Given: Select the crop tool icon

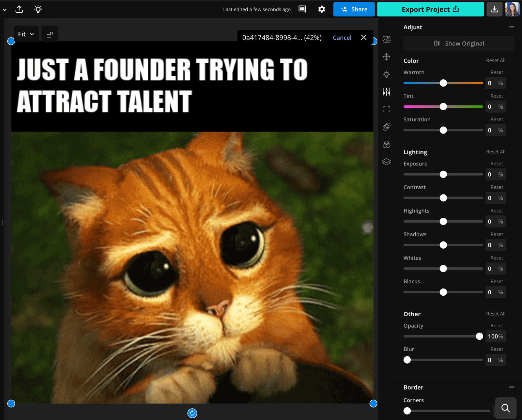Looking at the screenshot, I should coord(387,109).
